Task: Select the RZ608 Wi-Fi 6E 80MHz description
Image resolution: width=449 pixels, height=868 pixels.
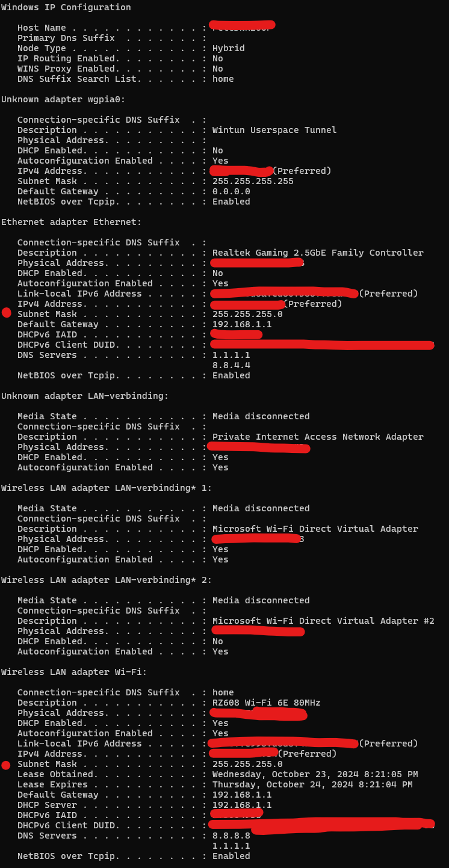Action: [266, 703]
